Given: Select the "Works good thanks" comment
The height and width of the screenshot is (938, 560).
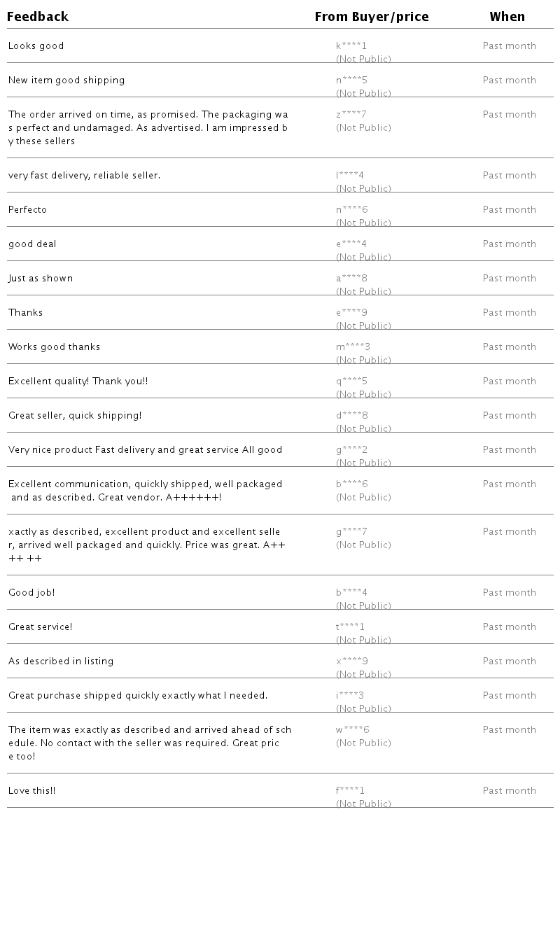Looking at the screenshot, I should pyautogui.click(x=54, y=347).
